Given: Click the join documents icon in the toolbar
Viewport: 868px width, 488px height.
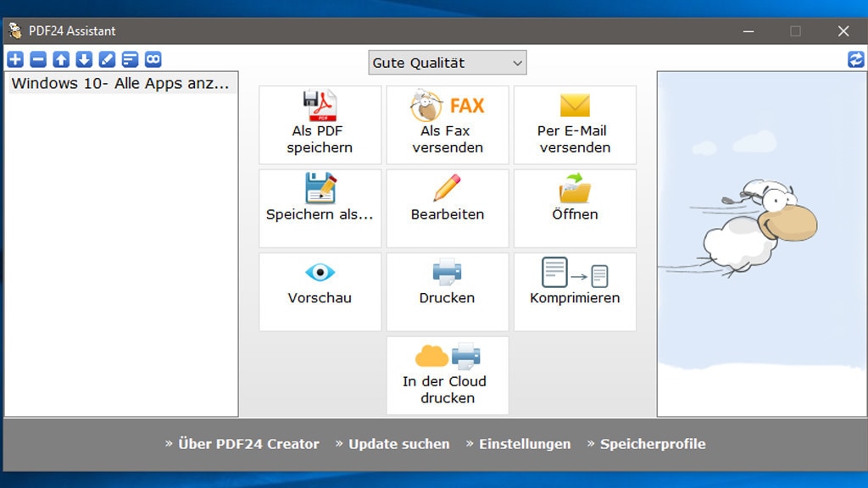Looking at the screenshot, I should click(x=153, y=59).
